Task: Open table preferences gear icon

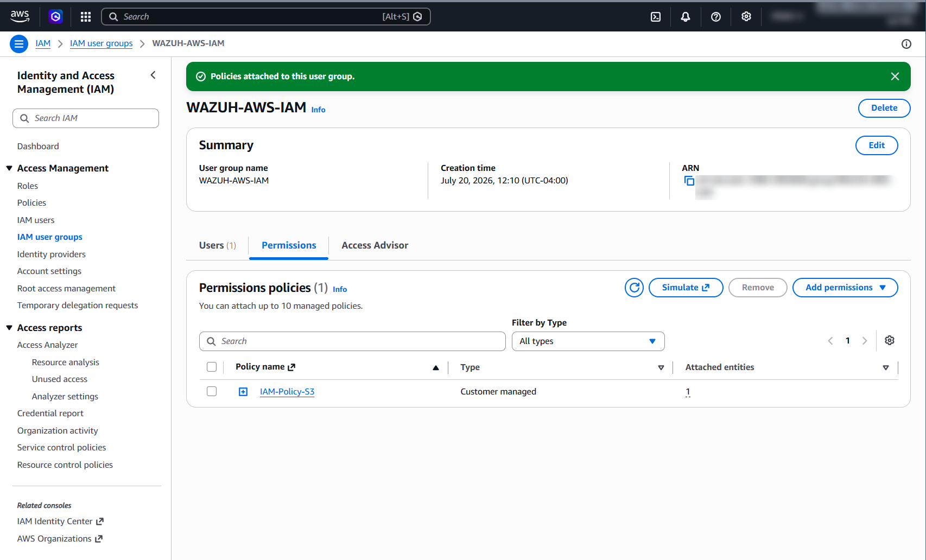Action: click(890, 340)
